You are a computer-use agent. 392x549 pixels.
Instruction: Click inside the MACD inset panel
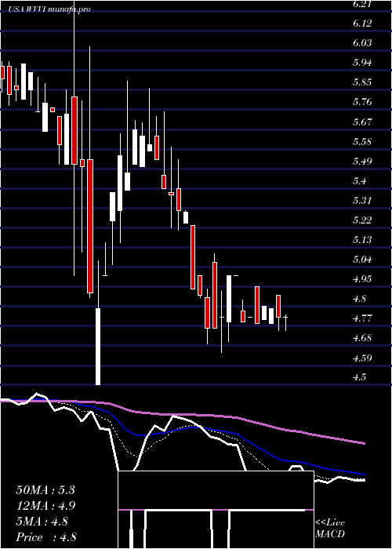tap(216, 510)
